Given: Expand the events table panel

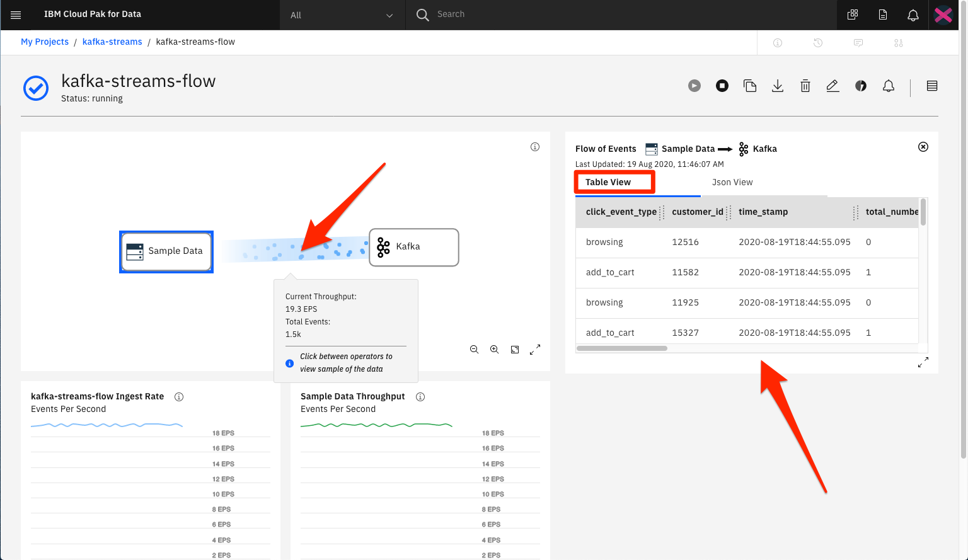Looking at the screenshot, I should [x=923, y=362].
